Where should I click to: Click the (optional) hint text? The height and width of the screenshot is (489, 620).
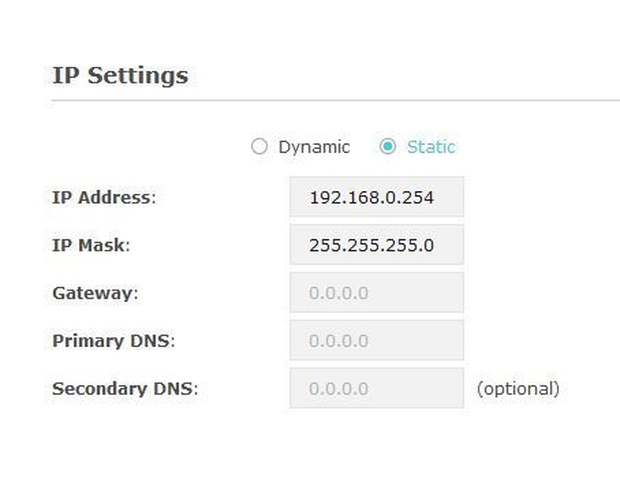517,388
